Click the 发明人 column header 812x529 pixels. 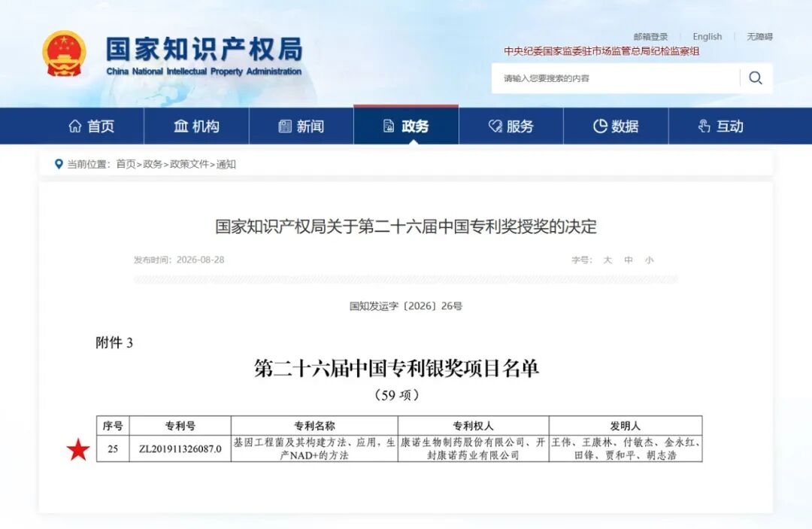tap(626, 426)
